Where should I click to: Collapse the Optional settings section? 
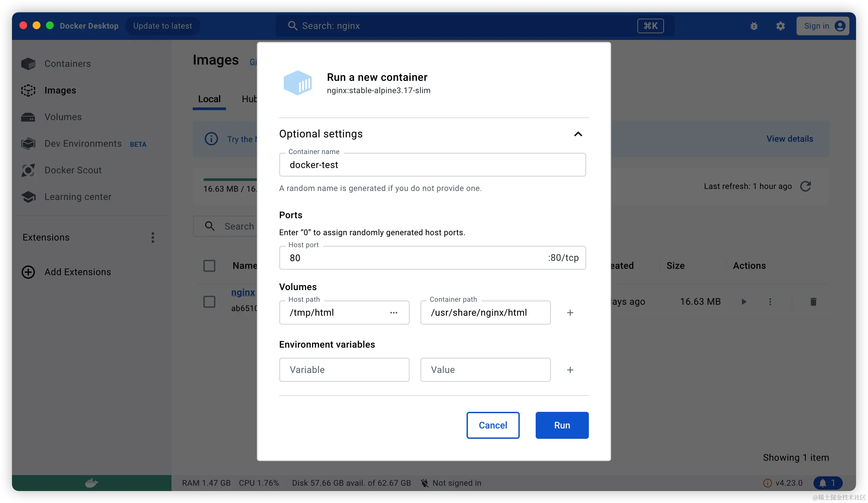(x=578, y=134)
